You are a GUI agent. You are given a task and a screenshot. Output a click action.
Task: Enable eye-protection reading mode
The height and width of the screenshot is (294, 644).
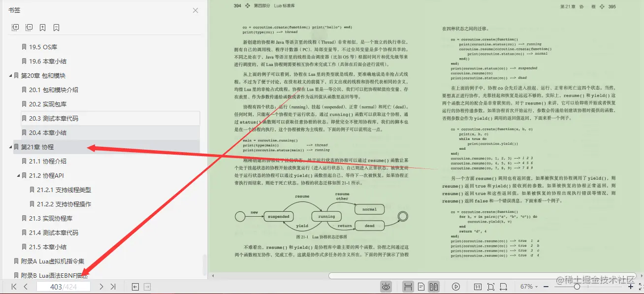point(386,286)
